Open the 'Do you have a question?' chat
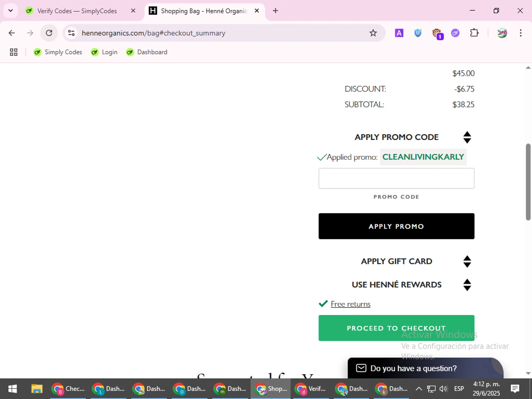The height and width of the screenshot is (399, 532). 425,368
